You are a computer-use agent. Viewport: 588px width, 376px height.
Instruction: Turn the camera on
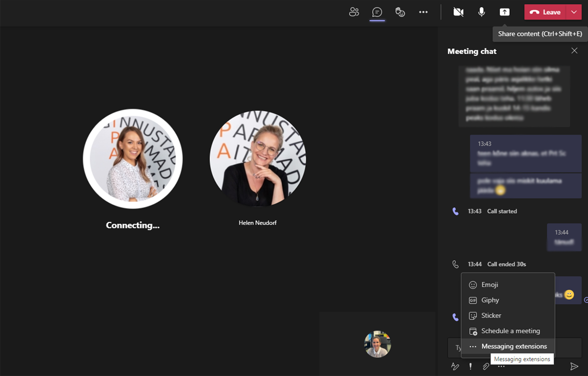[458, 12]
